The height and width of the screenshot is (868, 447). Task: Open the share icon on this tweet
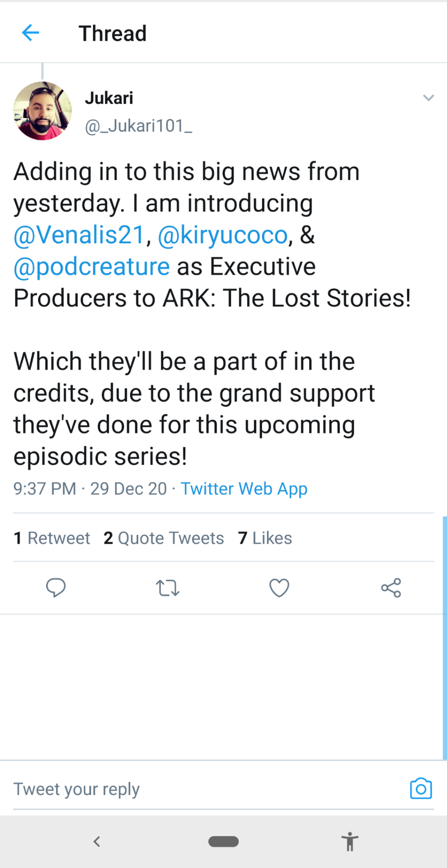391,587
